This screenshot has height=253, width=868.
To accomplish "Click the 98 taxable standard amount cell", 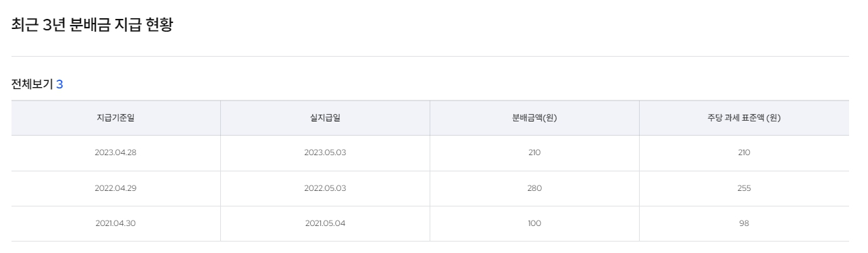I will click(x=744, y=223).
